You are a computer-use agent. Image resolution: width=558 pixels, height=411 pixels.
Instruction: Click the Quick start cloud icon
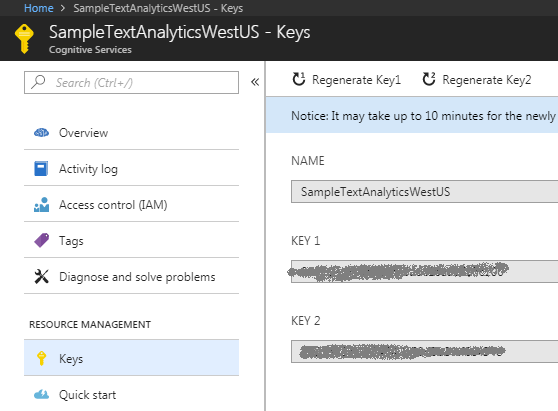click(x=41, y=394)
